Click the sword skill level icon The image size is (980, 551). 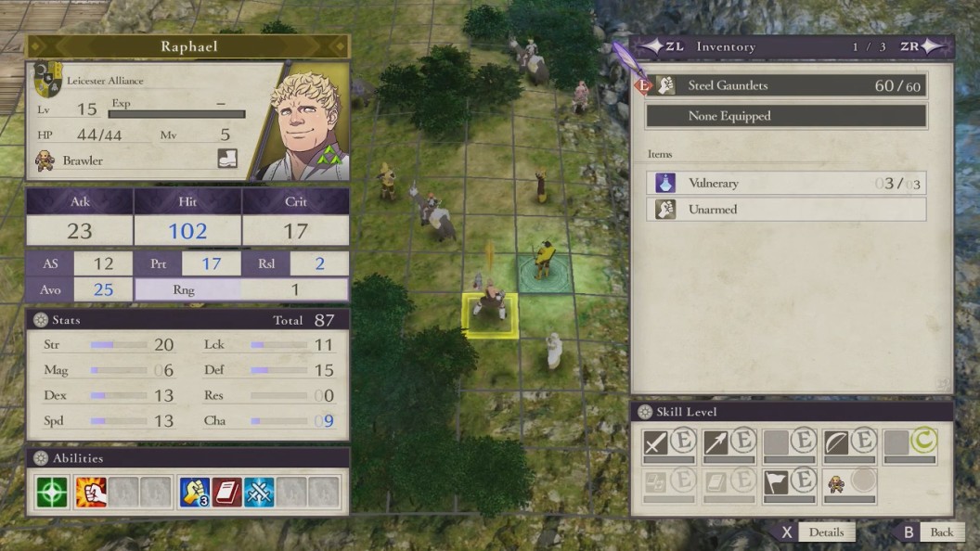click(x=655, y=442)
